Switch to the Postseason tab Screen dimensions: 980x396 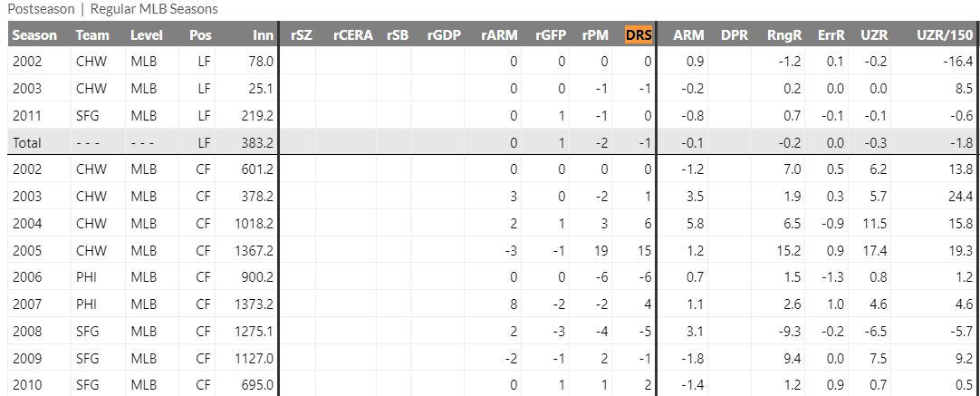pos(41,8)
